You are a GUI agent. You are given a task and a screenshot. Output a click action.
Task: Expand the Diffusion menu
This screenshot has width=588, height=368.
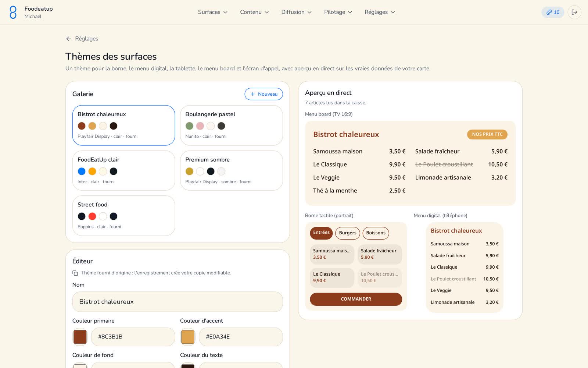tap(296, 12)
